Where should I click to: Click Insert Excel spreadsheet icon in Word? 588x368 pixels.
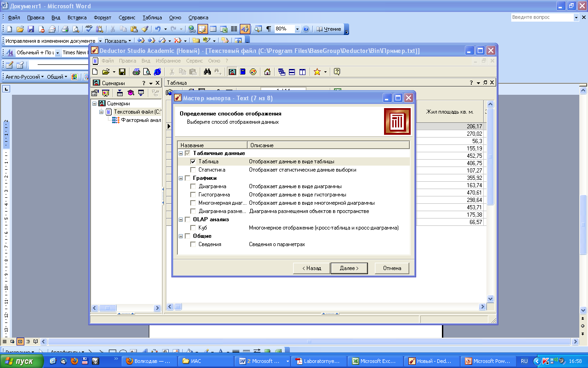[224, 29]
